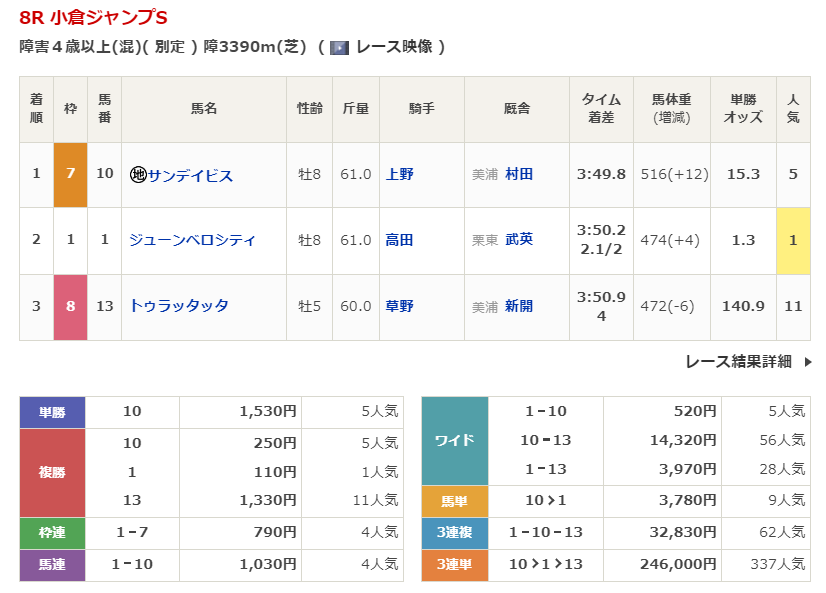
Task: Open horse page for ジューンベロシティ
Action: [x=192, y=240]
